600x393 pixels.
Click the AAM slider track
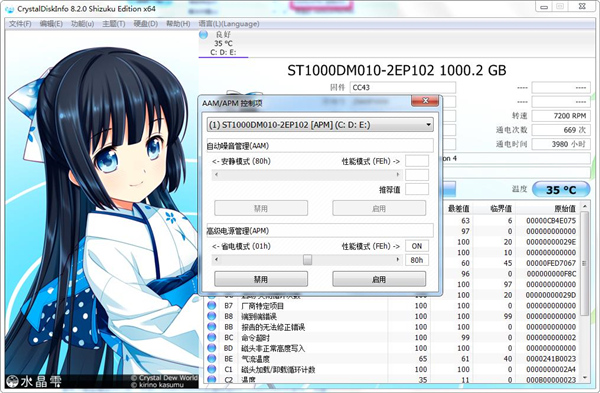click(x=307, y=175)
